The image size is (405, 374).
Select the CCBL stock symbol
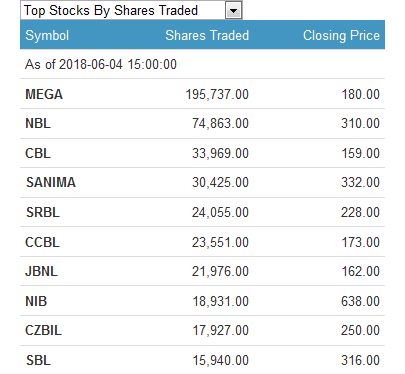(x=42, y=242)
